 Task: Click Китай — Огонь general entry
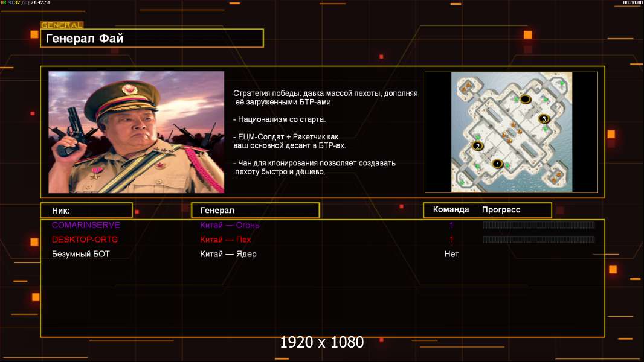230,225
